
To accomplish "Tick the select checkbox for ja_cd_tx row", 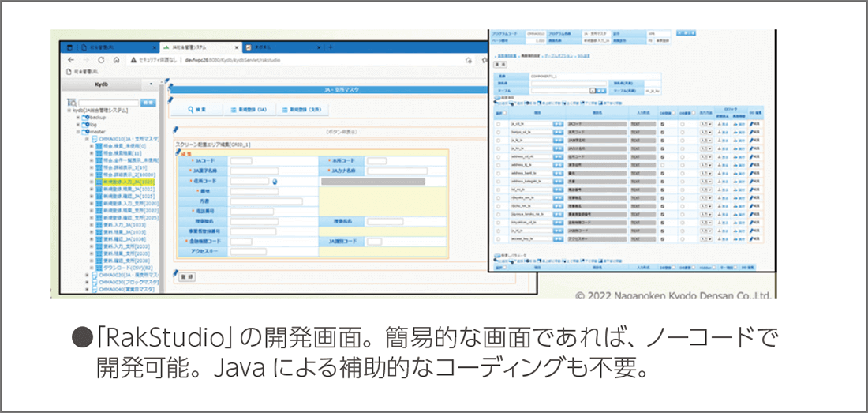I will point(498,125).
